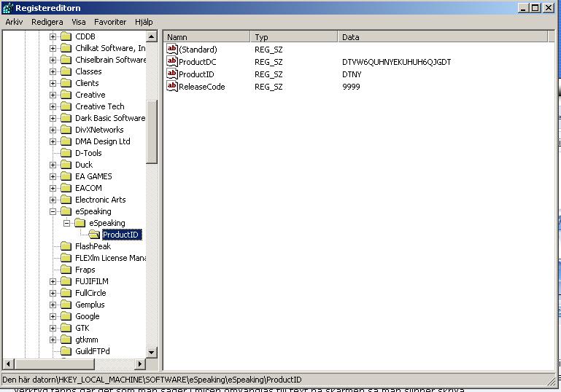Select the (Standard) value name
The image size is (561, 392).
198,50
